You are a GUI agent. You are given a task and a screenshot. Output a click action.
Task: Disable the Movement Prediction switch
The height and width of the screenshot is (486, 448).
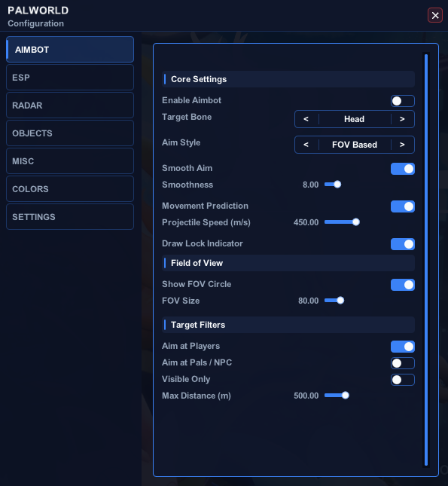point(403,206)
